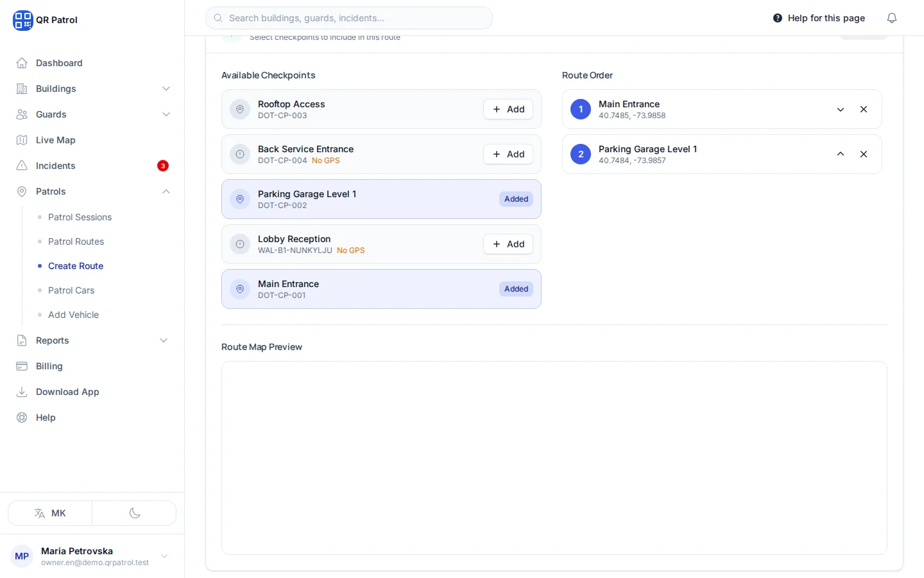Screen dimensions: 924x578
Task: Focus the search buildings, guards, incidents field
Action: [349, 18]
